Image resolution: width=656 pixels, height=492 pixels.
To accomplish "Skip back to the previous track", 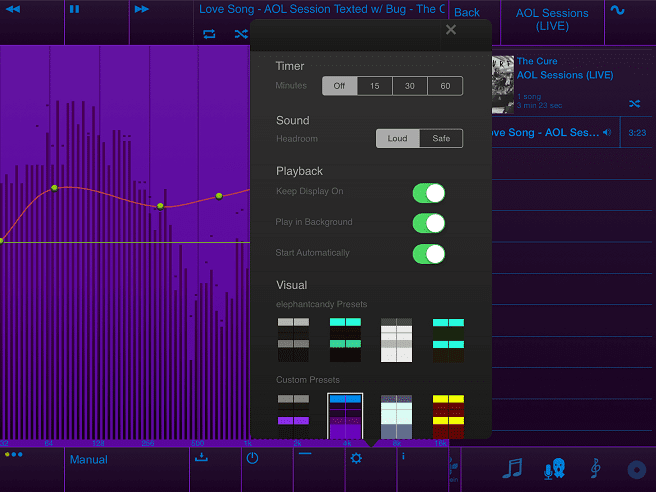I will [13, 9].
